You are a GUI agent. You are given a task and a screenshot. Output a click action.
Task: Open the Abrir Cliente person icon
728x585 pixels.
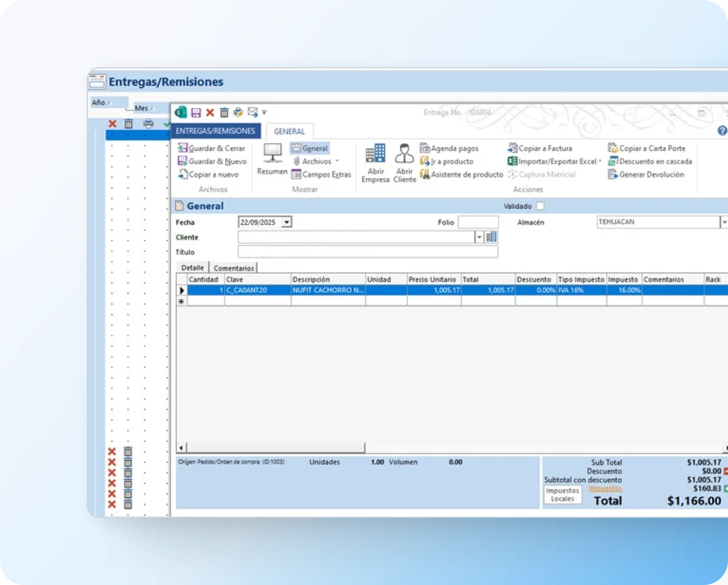point(404,154)
